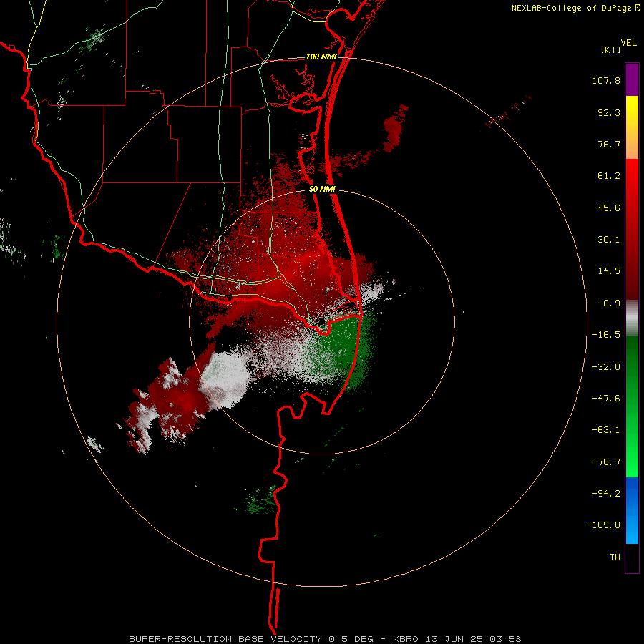Click the 61.2 velocity scale value

click(609, 176)
